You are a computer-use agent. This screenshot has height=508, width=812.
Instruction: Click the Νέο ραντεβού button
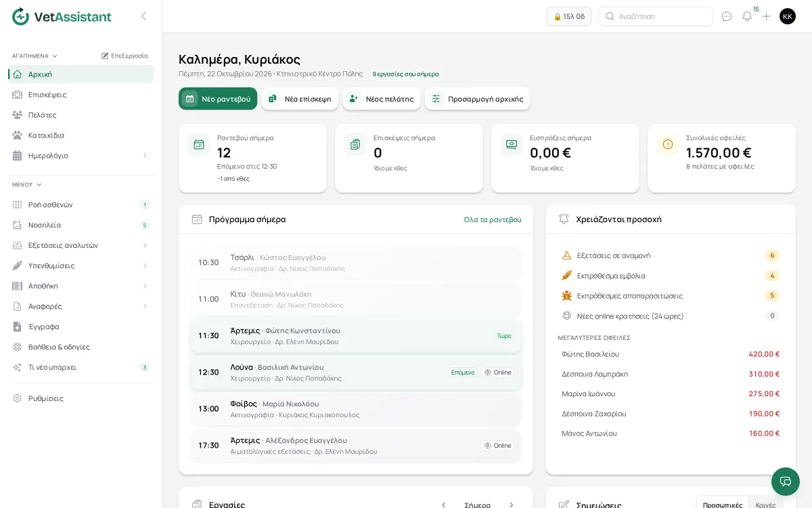pyautogui.click(x=218, y=99)
